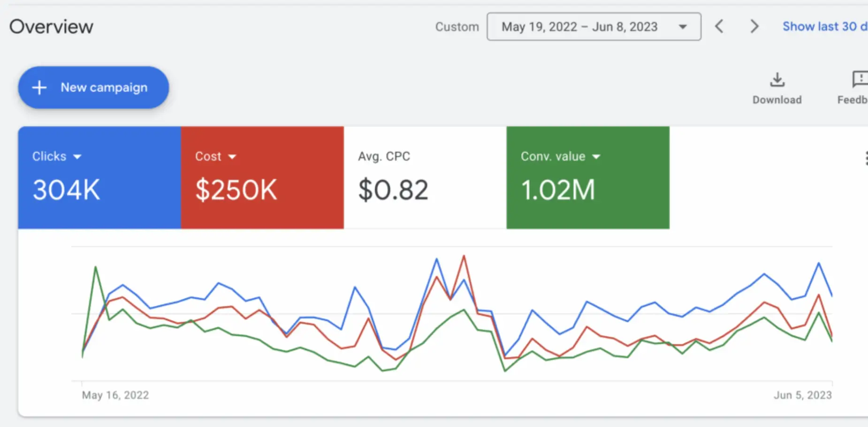This screenshot has height=427, width=868.
Task: Open the three-dot more options menu
Action: (865, 158)
